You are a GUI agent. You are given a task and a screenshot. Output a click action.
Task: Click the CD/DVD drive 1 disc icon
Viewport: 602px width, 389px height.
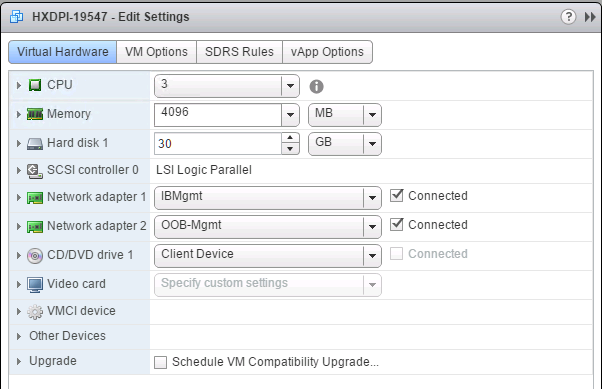[x=35, y=255]
